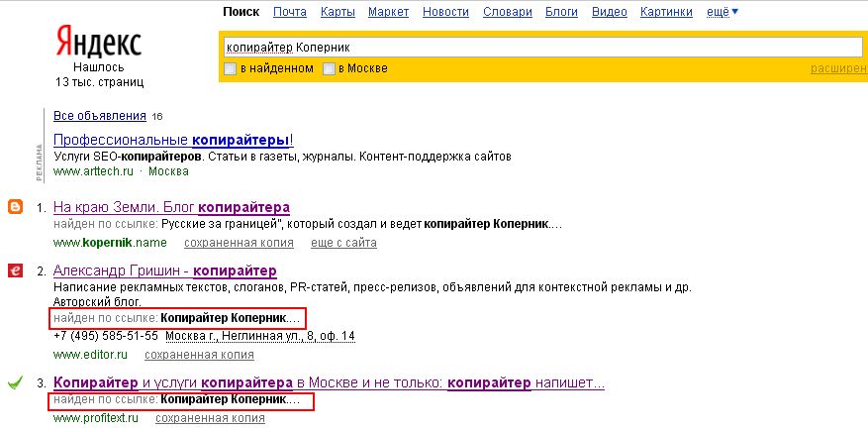Click the www.arttech.ru ad URL
The image size is (868, 432).
coord(93,171)
